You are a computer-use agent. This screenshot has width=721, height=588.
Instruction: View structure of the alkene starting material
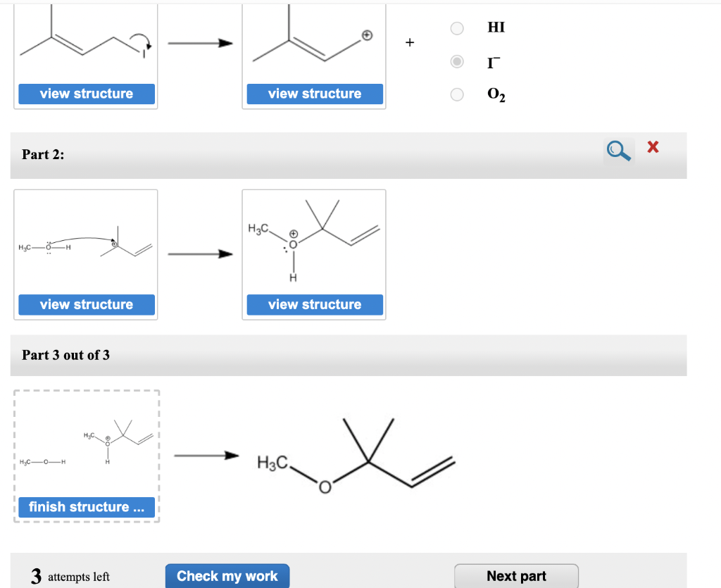(x=86, y=94)
